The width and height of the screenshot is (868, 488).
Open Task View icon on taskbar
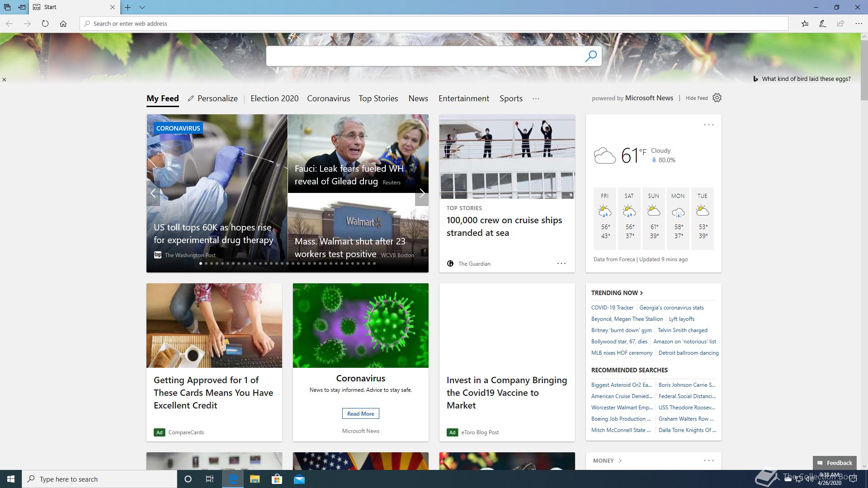coord(210,479)
